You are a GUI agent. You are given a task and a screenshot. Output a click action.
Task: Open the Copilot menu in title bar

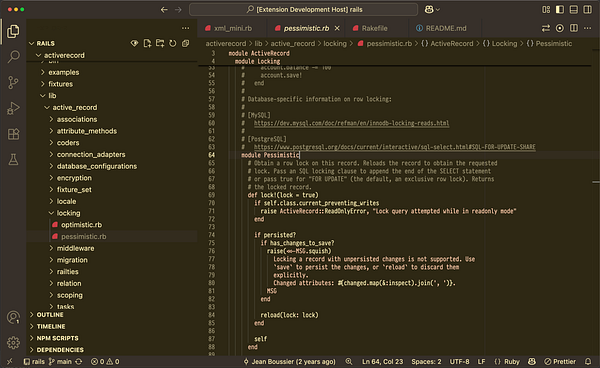pyautogui.click(x=432, y=10)
